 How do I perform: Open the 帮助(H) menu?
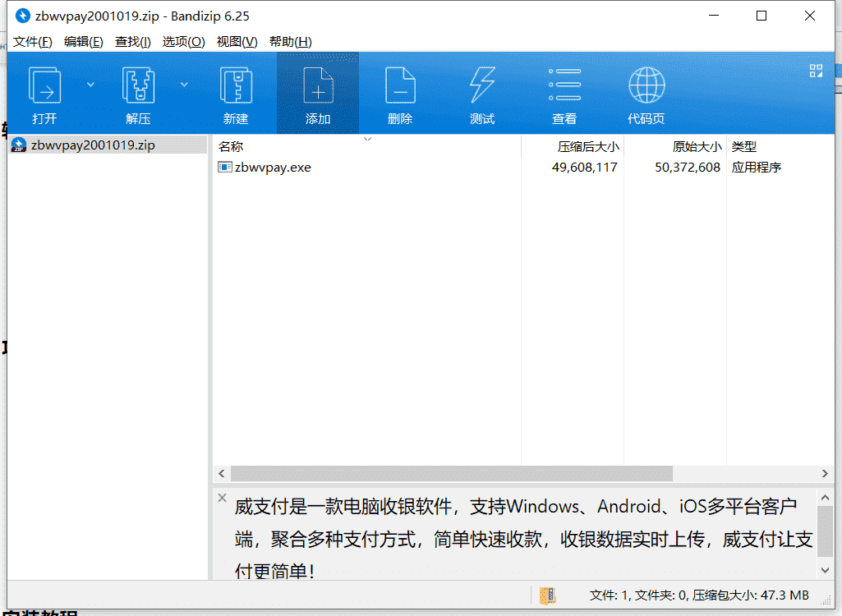(291, 41)
